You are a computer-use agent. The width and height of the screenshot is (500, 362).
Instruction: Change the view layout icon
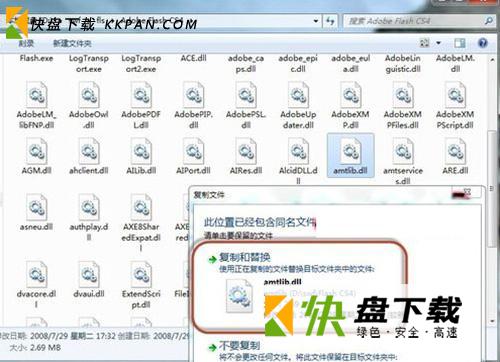(x=425, y=43)
